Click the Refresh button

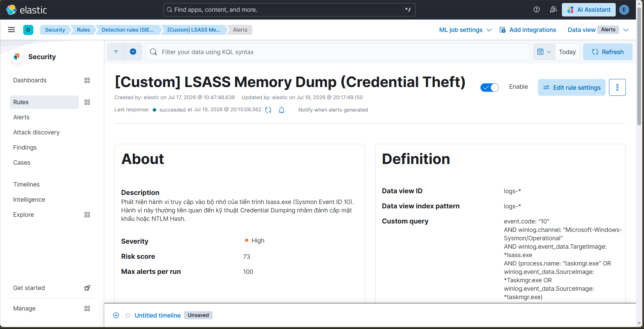click(608, 52)
